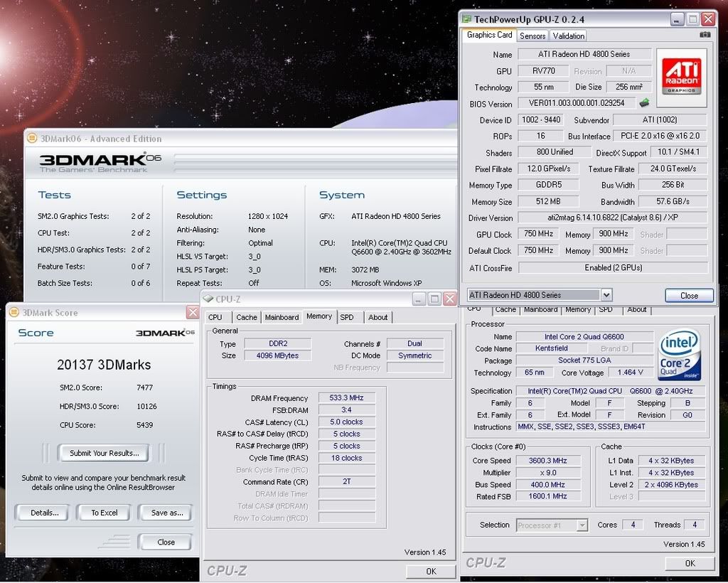Open the Processor #1 selection dropdown
Screen dimensions: 728x583
coord(582,525)
